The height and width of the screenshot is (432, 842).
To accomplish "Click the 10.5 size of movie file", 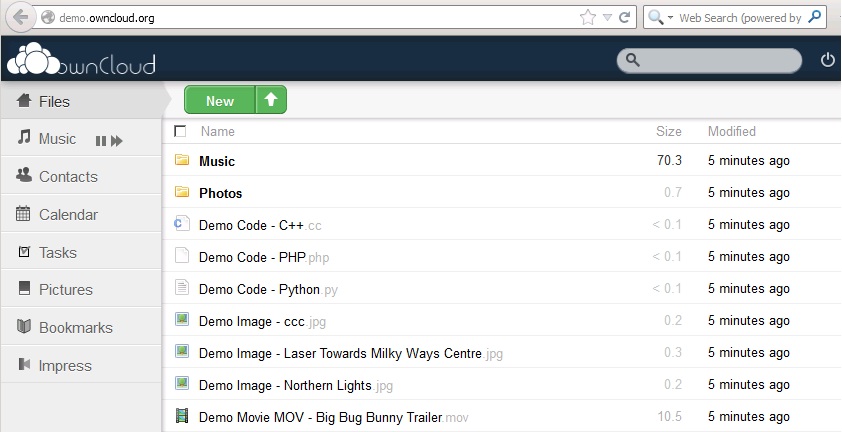I will click(670, 416).
